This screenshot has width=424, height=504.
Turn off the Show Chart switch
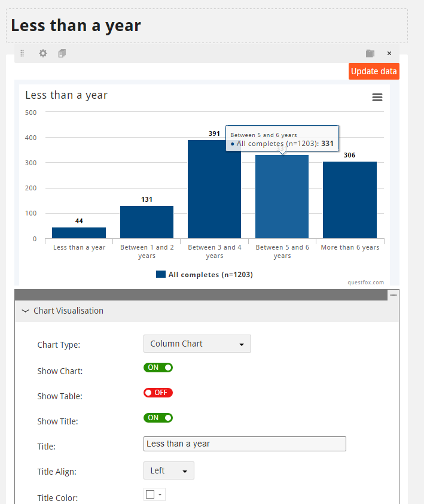point(158,368)
